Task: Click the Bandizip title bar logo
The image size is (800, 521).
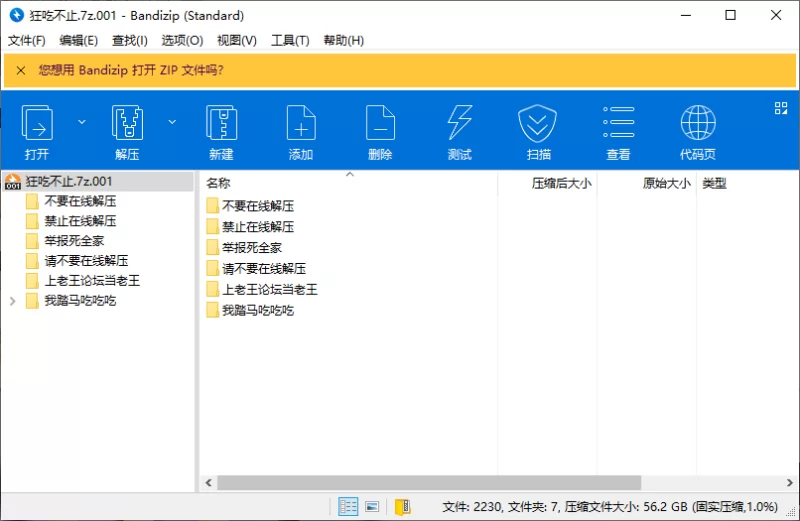Action: (x=16, y=15)
